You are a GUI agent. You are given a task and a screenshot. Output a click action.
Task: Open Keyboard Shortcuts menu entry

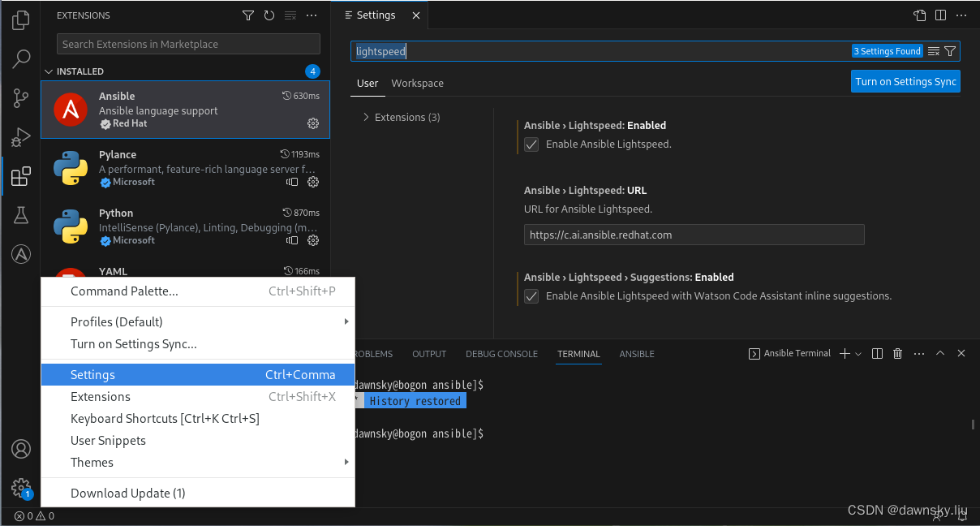(x=198, y=419)
